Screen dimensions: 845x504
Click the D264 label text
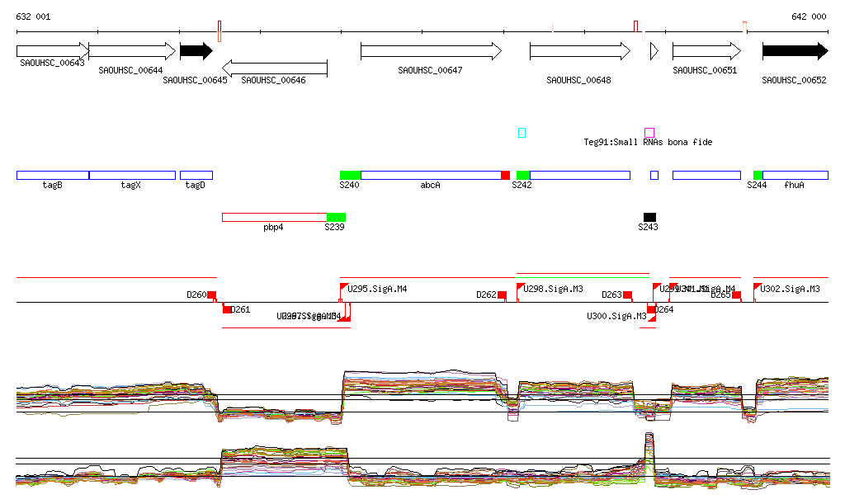point(664,309)
